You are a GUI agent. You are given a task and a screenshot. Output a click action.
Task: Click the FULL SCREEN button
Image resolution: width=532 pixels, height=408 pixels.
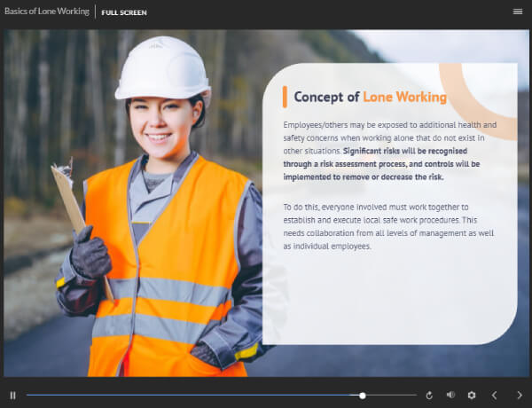pyautogui.click(x=124, y=12)
